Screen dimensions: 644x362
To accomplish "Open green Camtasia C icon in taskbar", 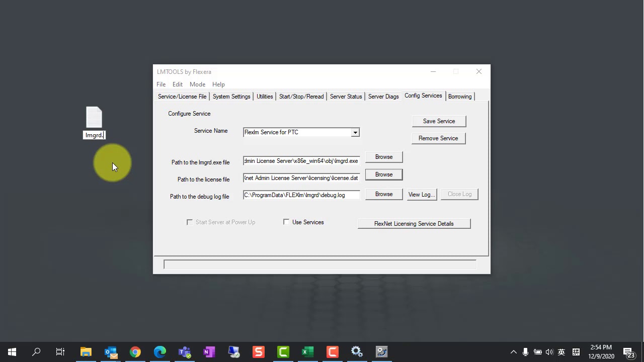I will (283, 352).
